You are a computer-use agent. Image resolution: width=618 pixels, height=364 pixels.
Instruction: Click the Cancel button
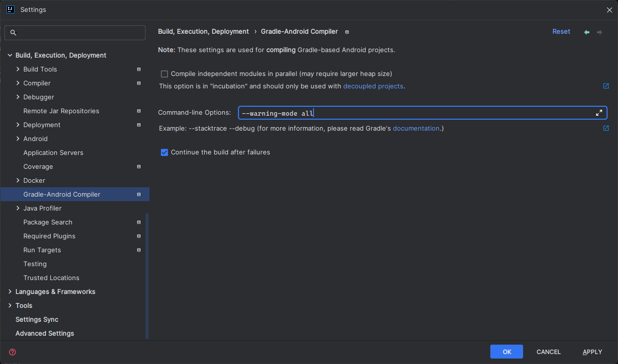[548, 352]
